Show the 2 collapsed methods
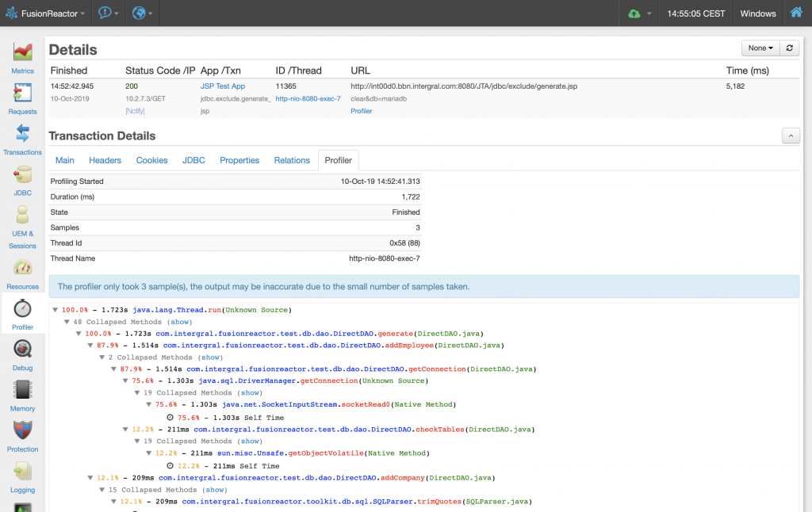This screenshot has width=812, height=512. pyautogui.click(x=210, y=357)
